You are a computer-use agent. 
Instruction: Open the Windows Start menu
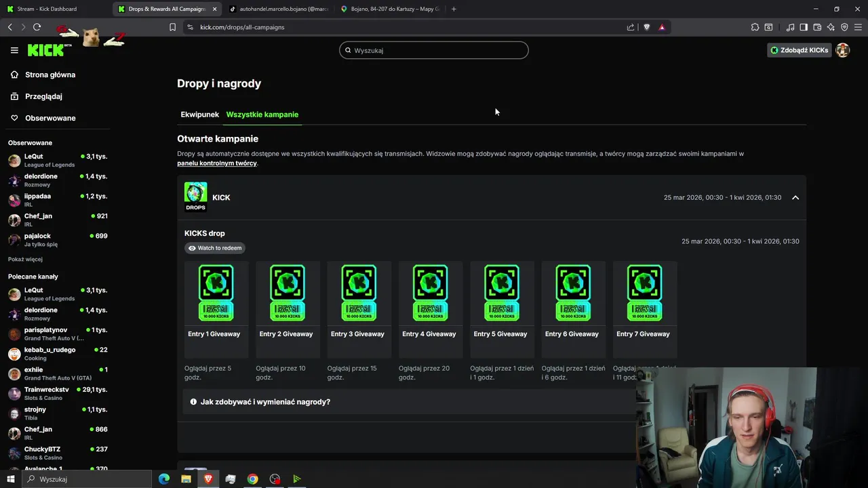click(10, 479)
